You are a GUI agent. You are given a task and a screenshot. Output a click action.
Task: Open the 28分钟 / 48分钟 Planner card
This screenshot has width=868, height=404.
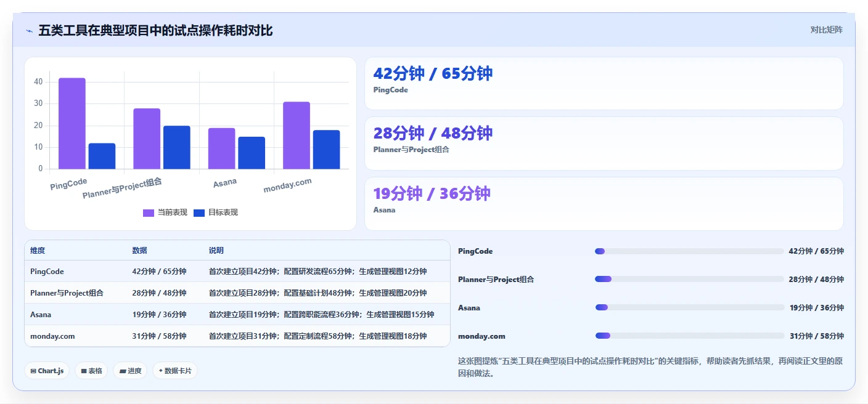pyautogui.click(x=604, y=143)
